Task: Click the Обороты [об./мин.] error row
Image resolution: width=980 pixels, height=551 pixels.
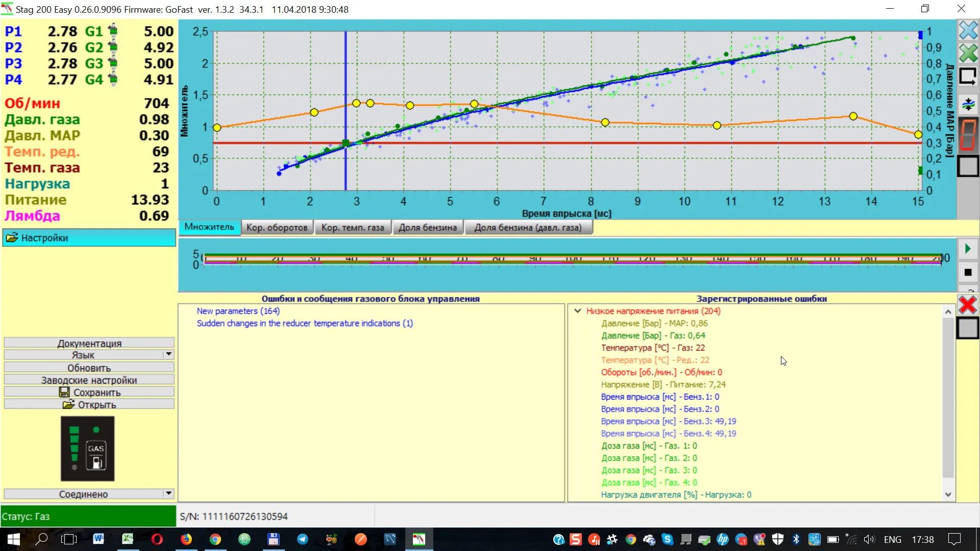Action: [x=661, y=372]
